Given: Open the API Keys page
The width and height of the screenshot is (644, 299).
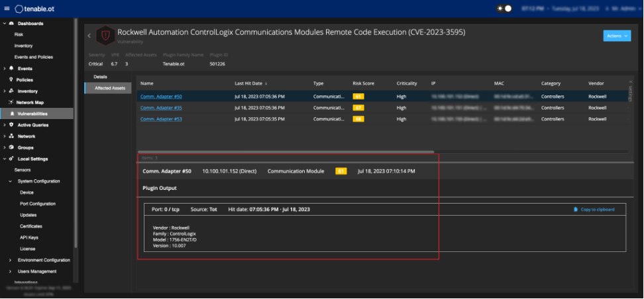Looking at the screenshot, I should coord(28,237).
